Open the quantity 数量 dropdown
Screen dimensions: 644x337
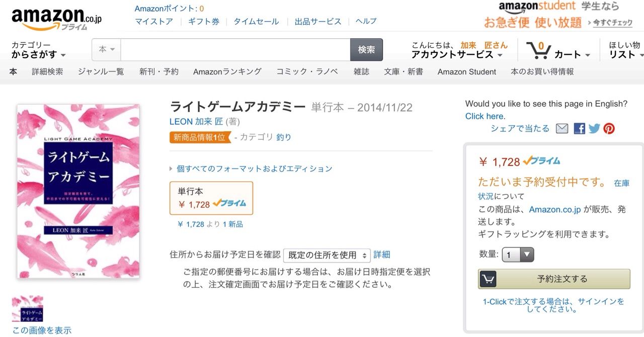518,255
